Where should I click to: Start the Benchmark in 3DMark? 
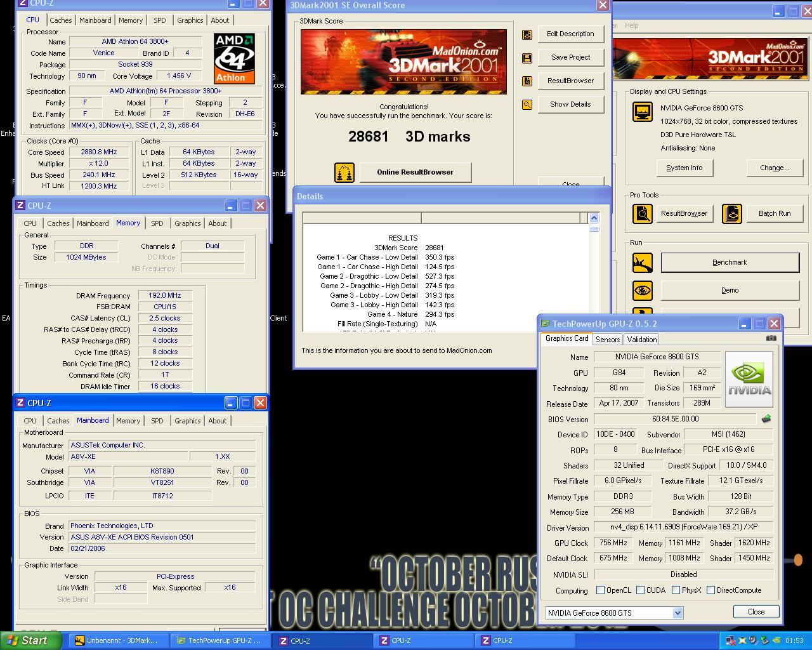point(730,262)
